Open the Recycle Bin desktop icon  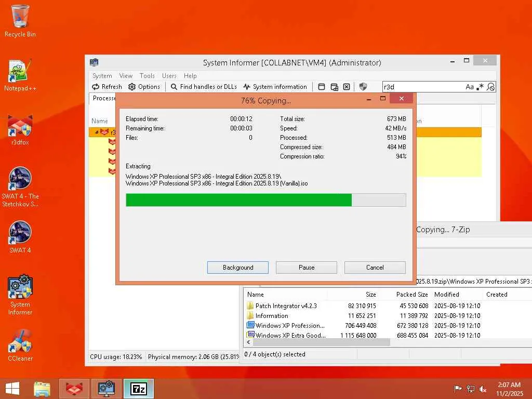[20, 21]
